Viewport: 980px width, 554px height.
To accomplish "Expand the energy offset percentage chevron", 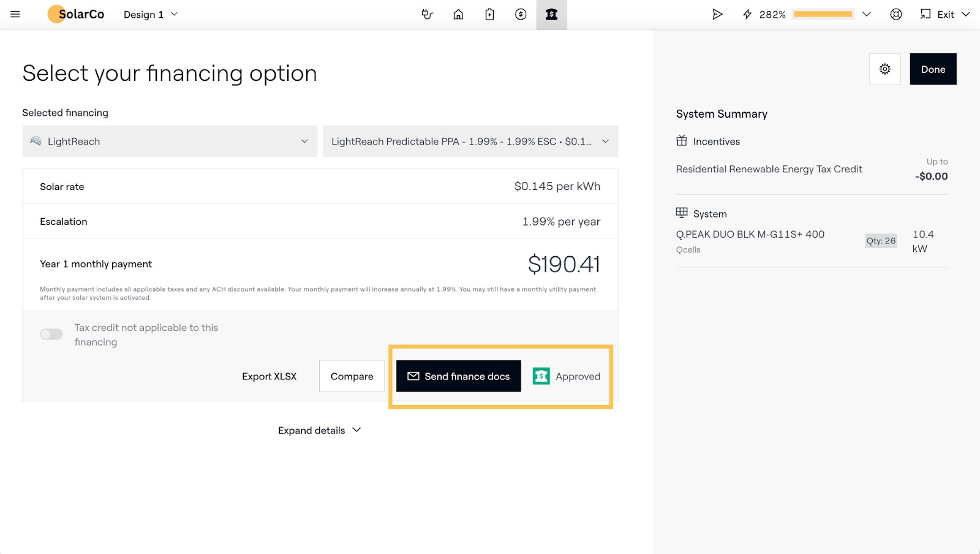I will tap(866, 14).
